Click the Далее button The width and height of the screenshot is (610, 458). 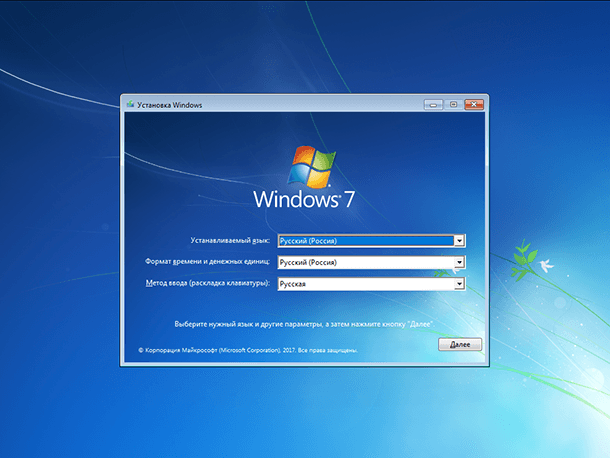pyautogui.click(x=460, y=344)
